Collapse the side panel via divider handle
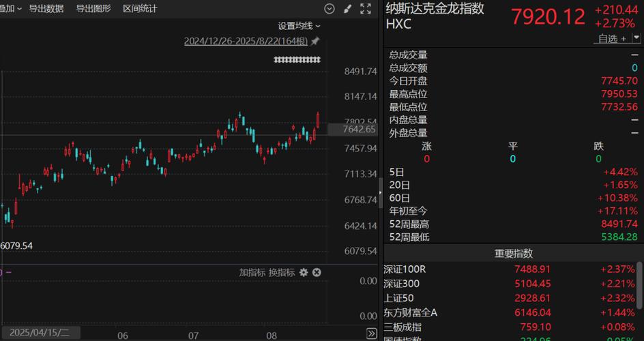The image size is (644, 341). tap(380, 193)
